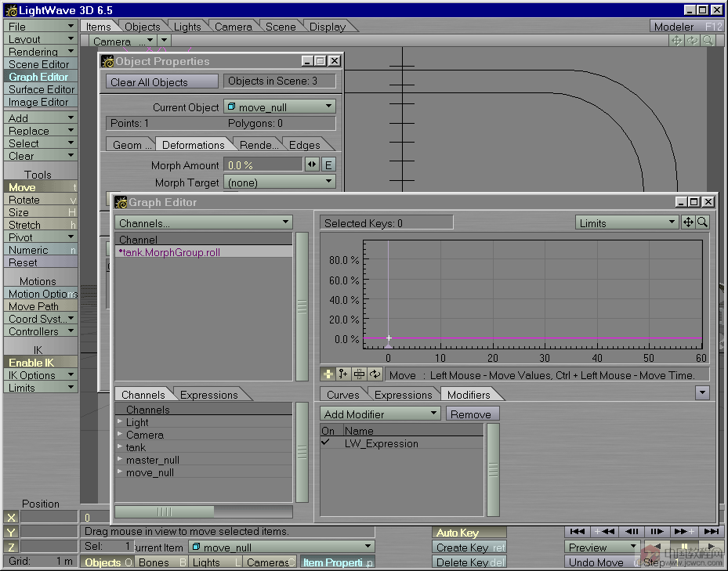The image size is (728, 571).
Task: Click the keyframe at frame 0 on curve
Action: (389, 338)
